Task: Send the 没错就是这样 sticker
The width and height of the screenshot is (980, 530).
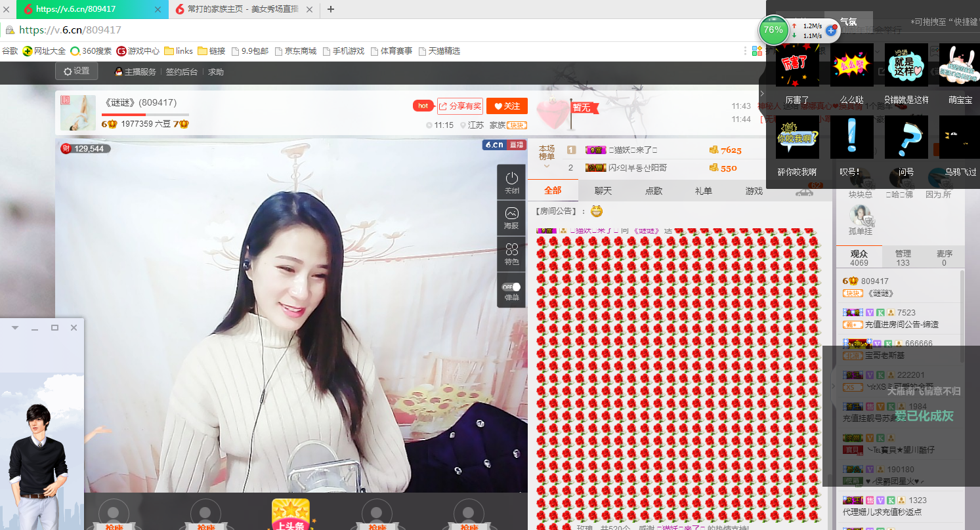Action: 906,66
